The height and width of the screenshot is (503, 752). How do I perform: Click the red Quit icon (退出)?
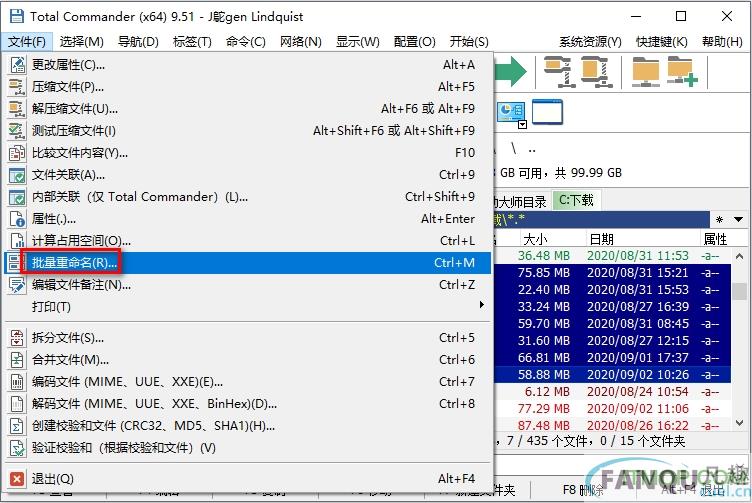(x=17, y=479)
